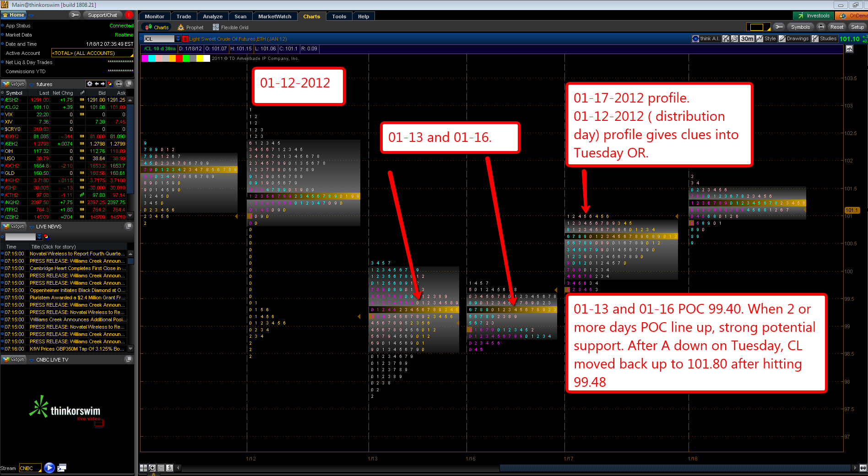
Task: Zoom in the chart with magnifier icon
Action: click(x=152, y=468)
